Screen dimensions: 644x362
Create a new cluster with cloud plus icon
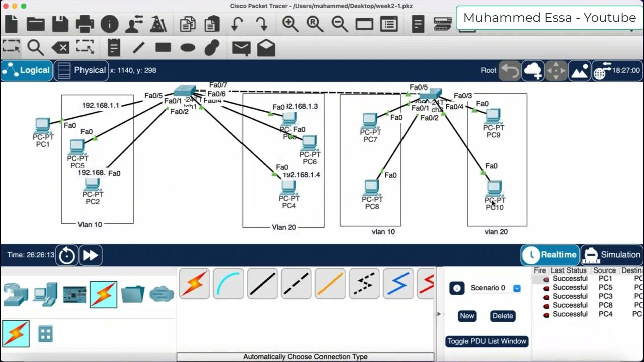tap(533, 71)
